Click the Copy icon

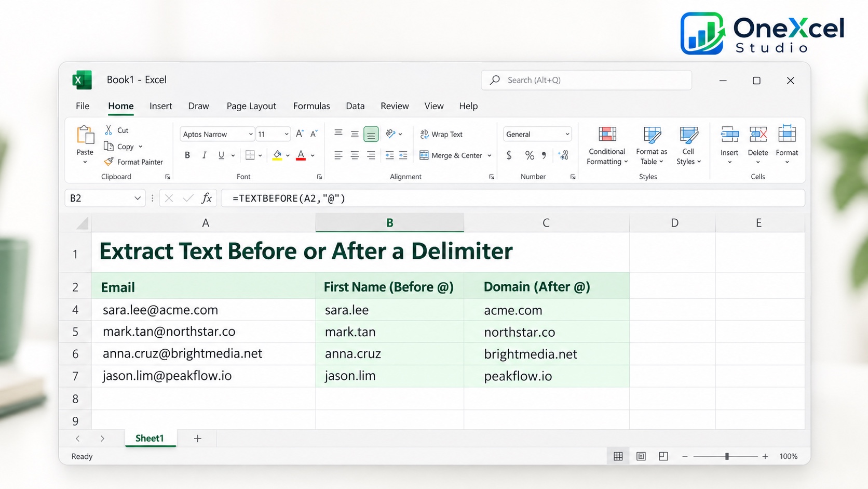(x=108, y=146)
